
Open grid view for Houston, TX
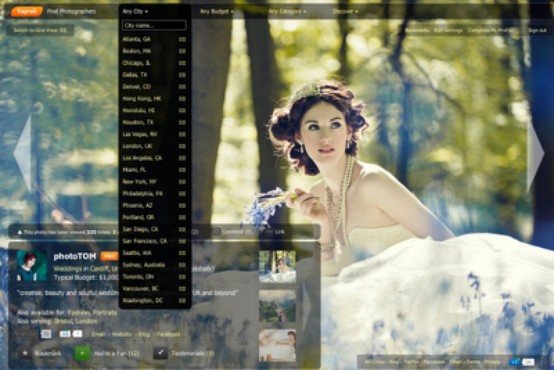[182, 122]
